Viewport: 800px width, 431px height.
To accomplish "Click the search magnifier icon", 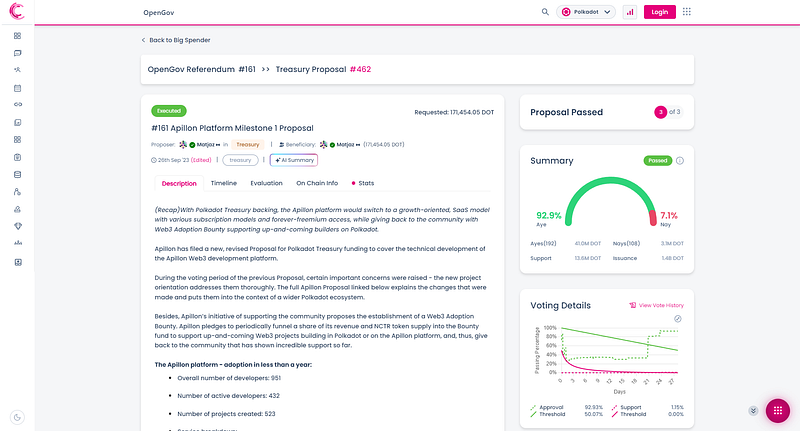I will pos(545,12).
